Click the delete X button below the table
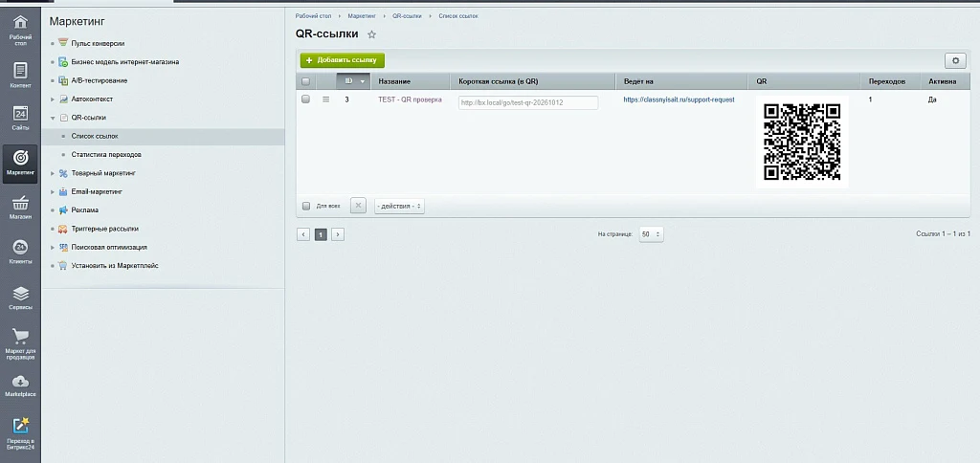 358,206
